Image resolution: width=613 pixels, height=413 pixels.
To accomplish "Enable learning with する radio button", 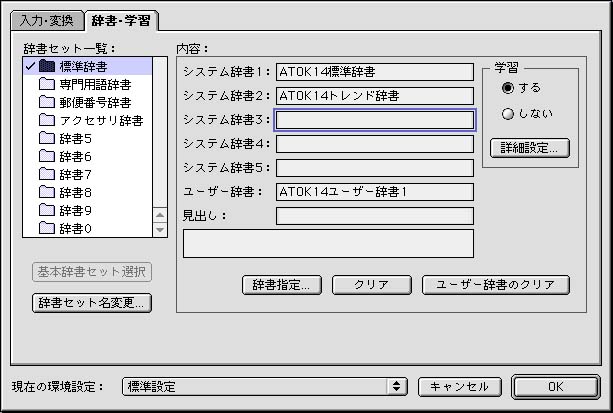I will pyautogui.click(x=508, y=88).
